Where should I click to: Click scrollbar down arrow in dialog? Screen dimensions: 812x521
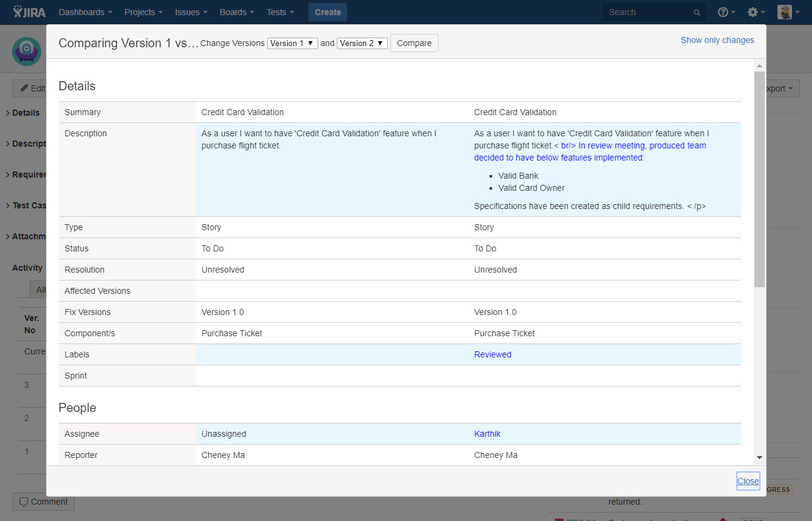tap(759, 458)
